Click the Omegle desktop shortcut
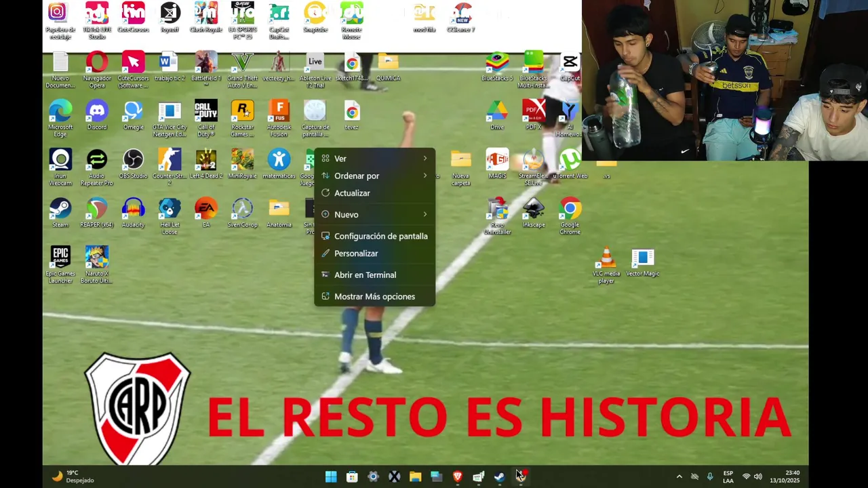 pyautogui.click(x=133, y=116)
